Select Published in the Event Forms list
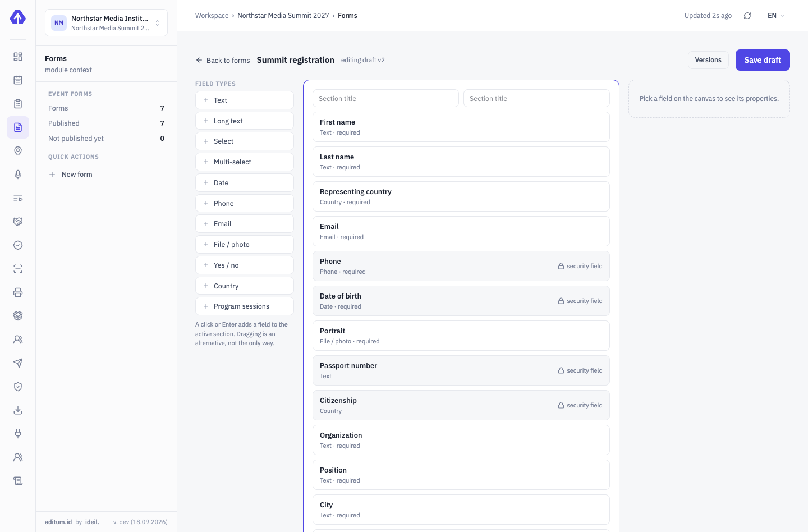This screenshot has height=532, width=808. (106, 123)
